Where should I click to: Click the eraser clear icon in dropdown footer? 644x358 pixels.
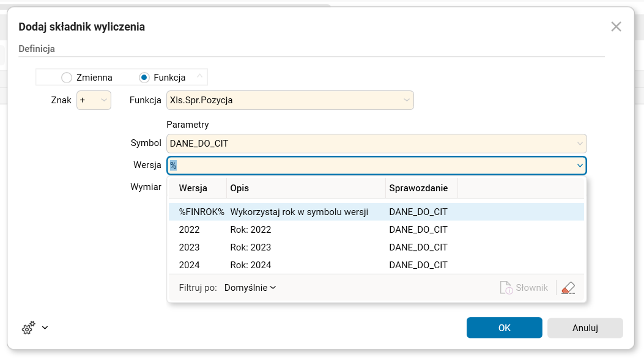[x=568, y=288]
